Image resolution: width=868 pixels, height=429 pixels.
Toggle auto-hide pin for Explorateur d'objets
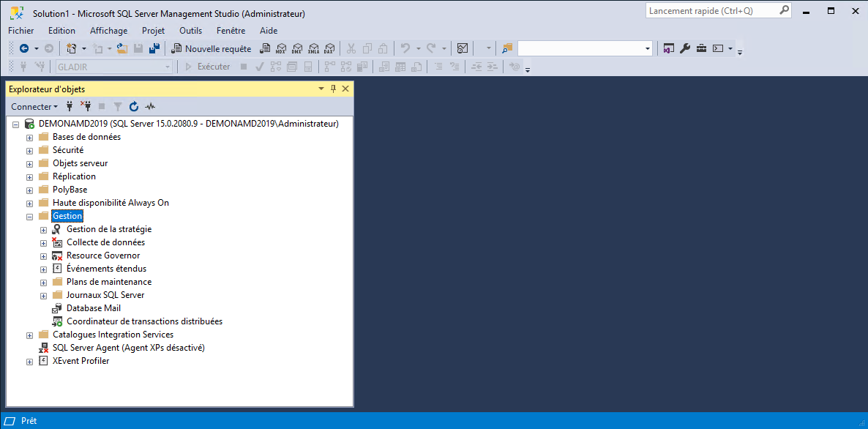coord(333,89)
